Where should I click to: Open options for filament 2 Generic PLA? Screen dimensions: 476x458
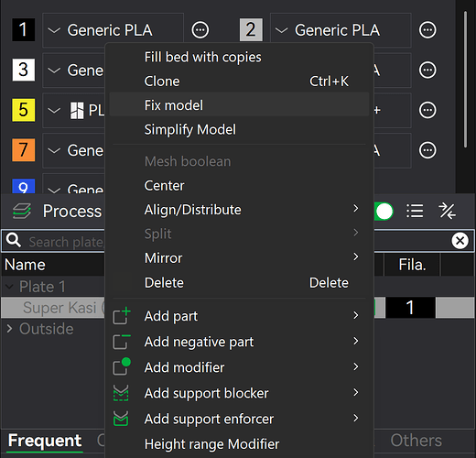[427, 30]
